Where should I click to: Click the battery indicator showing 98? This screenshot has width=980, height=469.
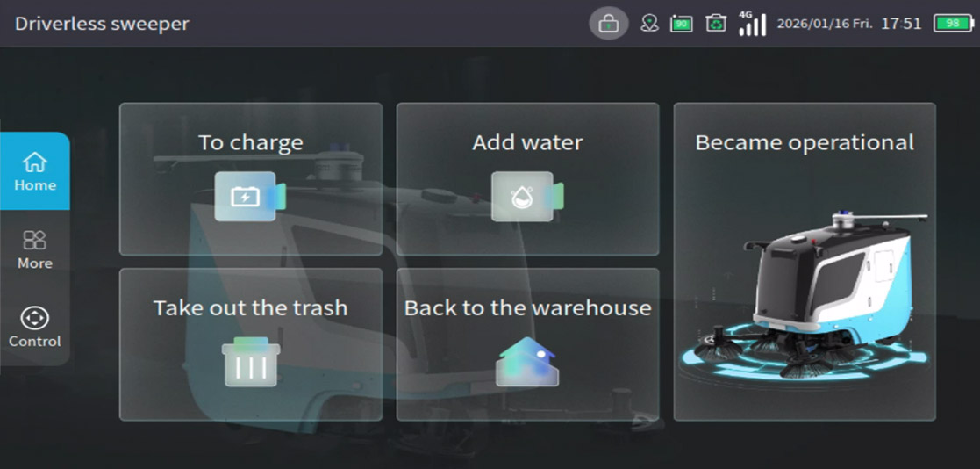click(x=952, y=24)
